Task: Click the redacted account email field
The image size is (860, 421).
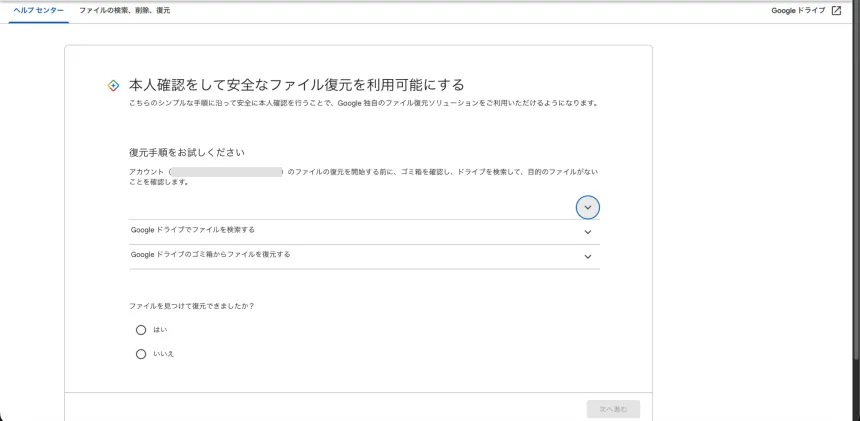Action: click(227, 172)
